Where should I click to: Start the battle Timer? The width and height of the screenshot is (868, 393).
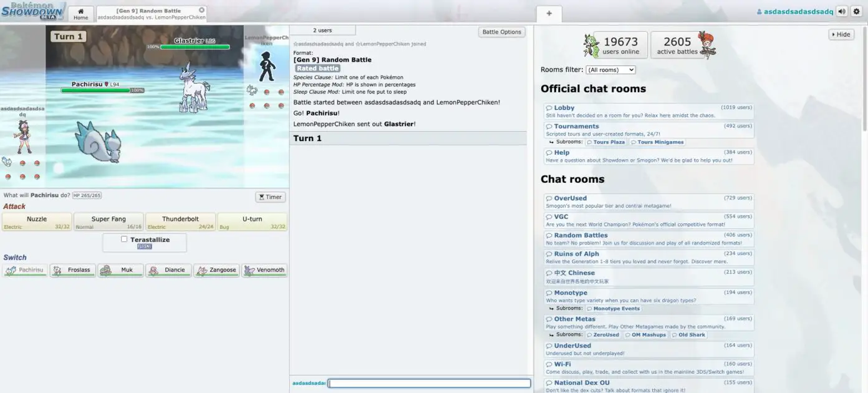[x=270, y=197]
